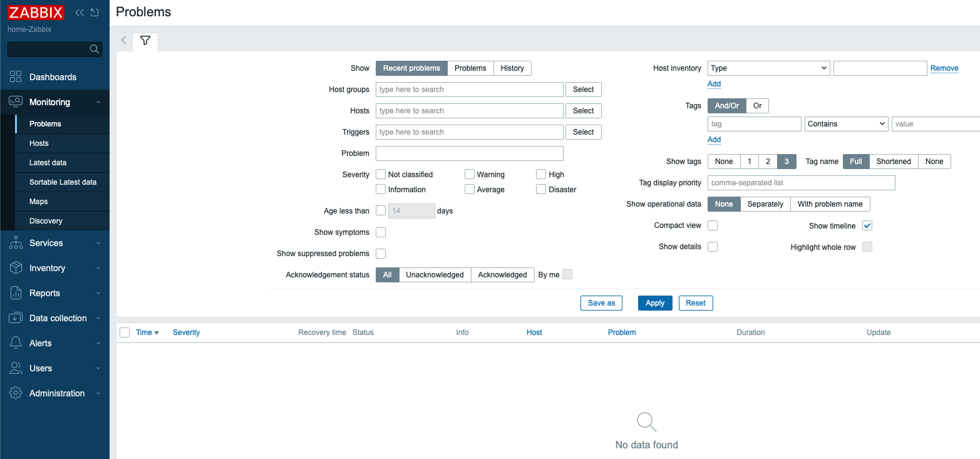
Task: Open the filter funnel icon tab
Action: (145, 41)
